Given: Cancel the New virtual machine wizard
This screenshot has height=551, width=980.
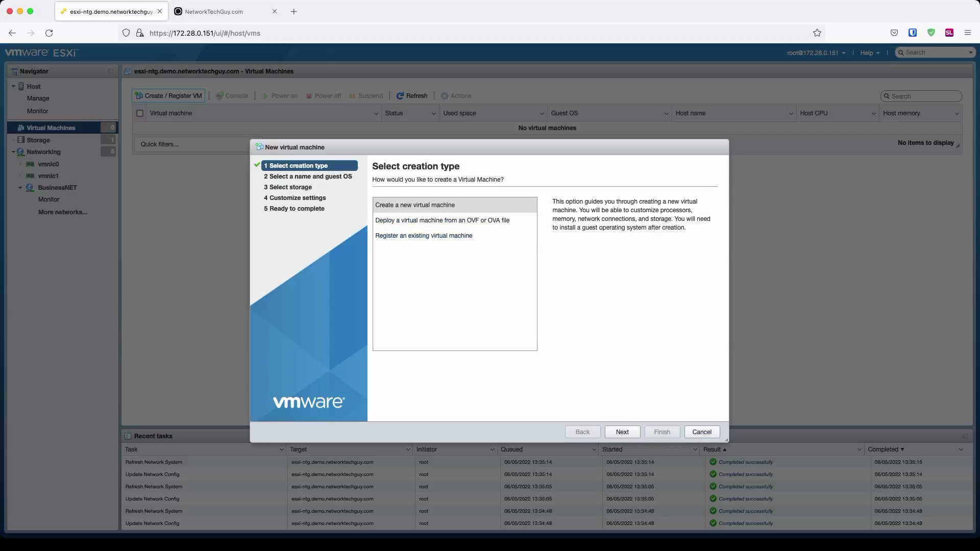Looking at the screenshot, I should pos(701,432).
